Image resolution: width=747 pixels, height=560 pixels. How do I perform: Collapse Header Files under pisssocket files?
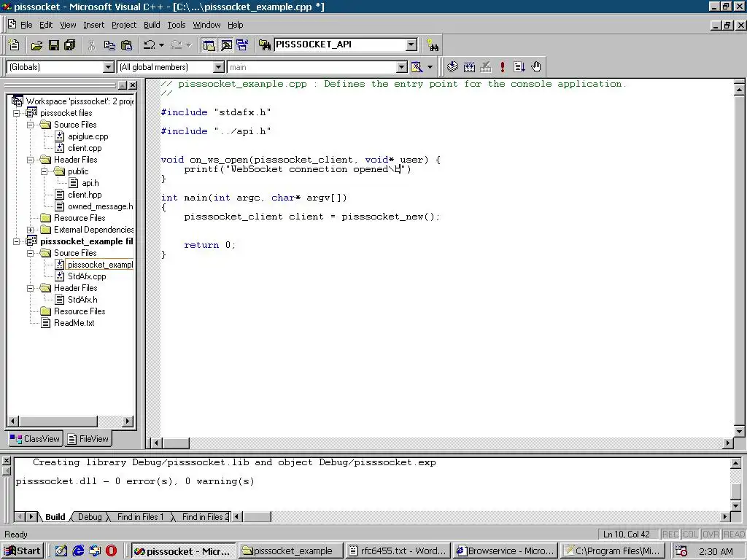pos(31,160)
